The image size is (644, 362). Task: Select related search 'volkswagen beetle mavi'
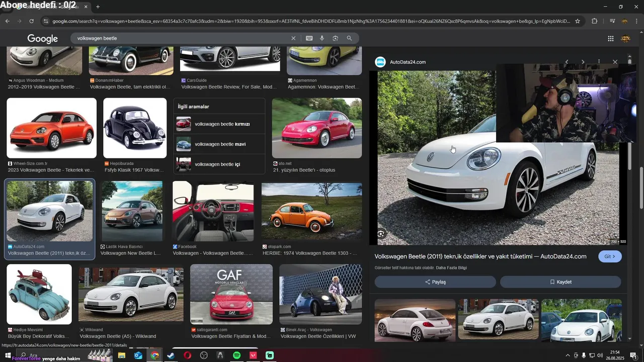(x=219, y=144)
